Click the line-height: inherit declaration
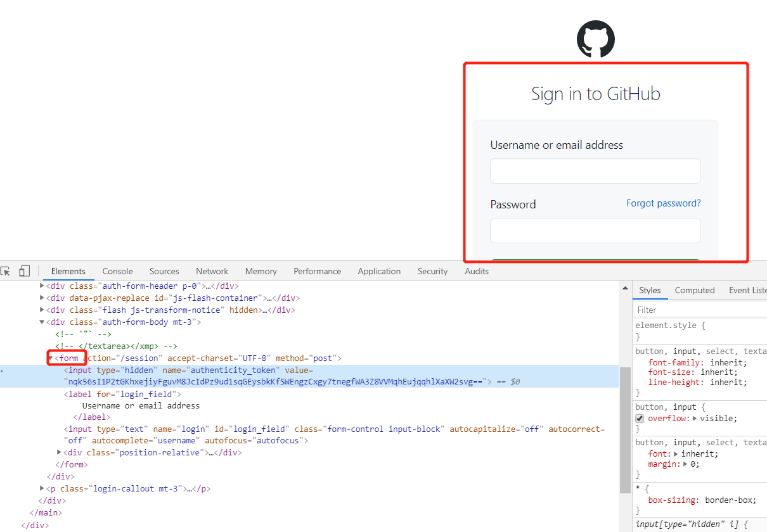 pyautogui.click(x=698, y=383)
